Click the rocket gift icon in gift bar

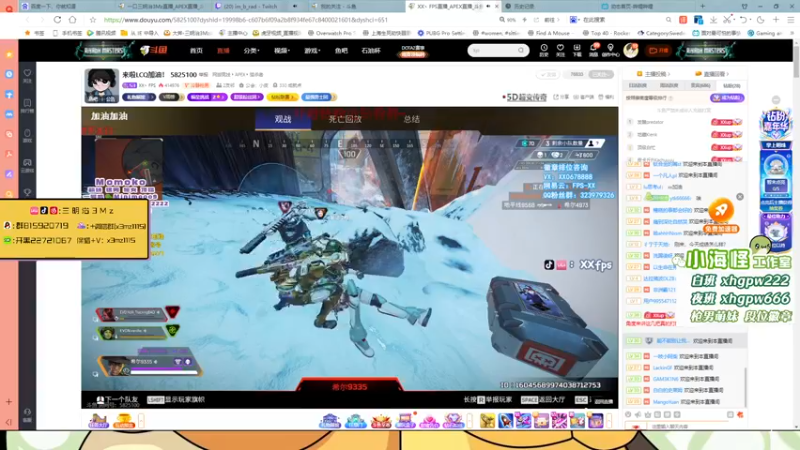click(505, 421)
